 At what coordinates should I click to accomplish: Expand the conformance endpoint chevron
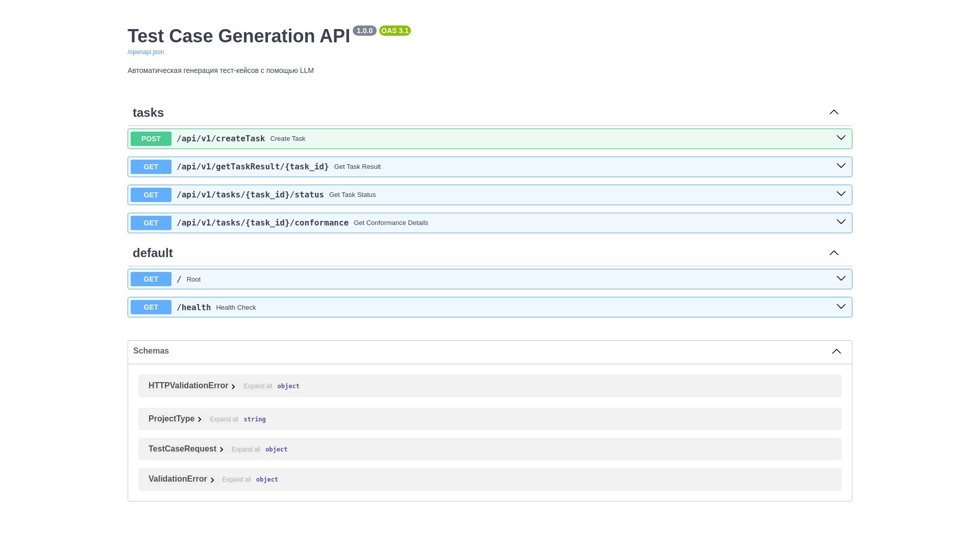pyautogui.click(x=841, y=222)
